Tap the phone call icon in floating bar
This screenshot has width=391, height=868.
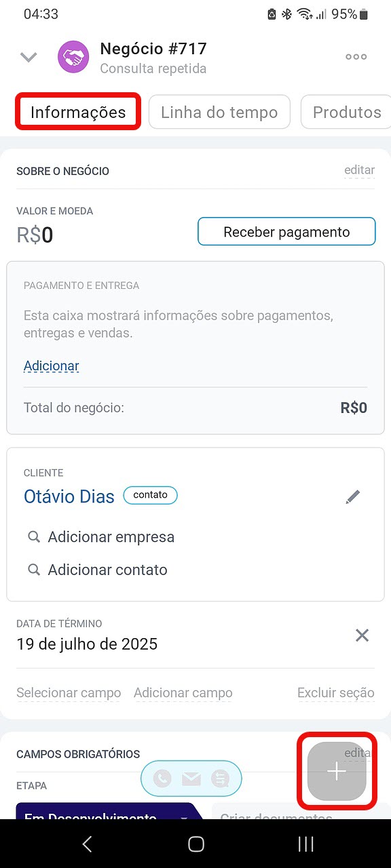click(162, 778)
